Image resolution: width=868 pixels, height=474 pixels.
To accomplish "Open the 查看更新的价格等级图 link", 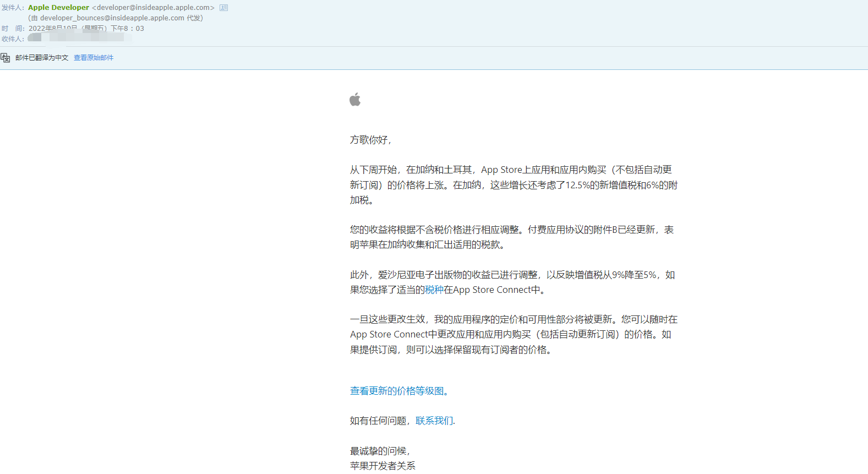I will (399, 391).
